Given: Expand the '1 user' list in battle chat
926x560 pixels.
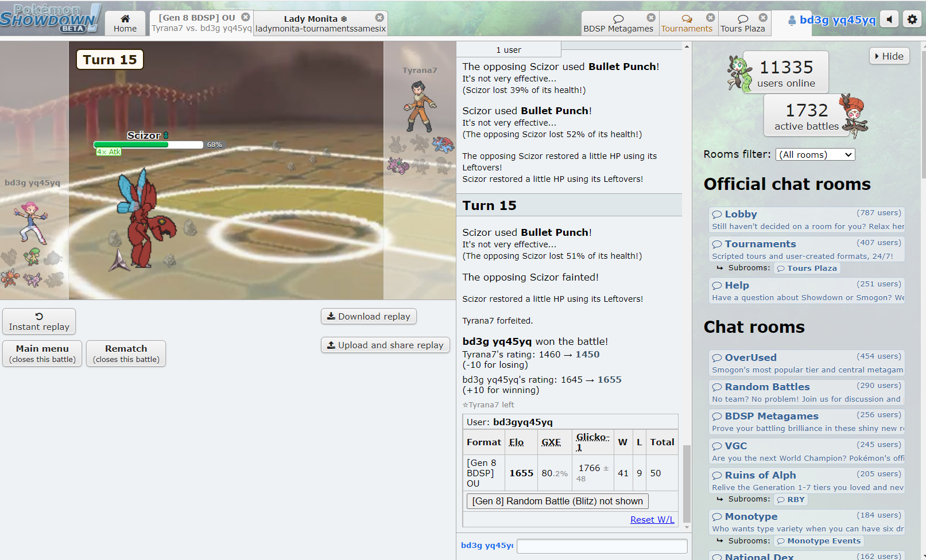Looking at the screenshot, I should pyautogui.click(x=509, y=50).
